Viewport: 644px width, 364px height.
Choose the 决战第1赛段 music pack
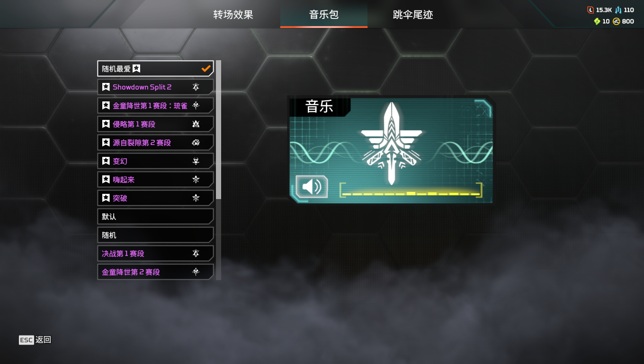click(155, 254)
